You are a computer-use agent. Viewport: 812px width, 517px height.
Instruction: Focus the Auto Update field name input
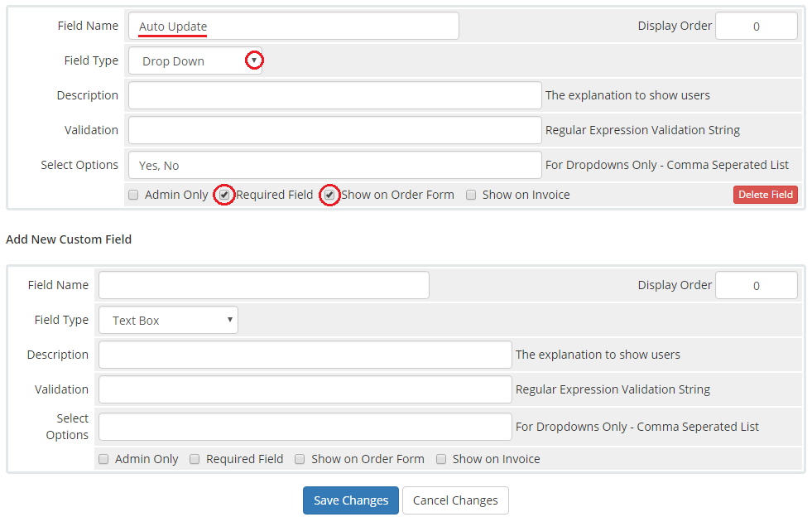click(294, 26)
